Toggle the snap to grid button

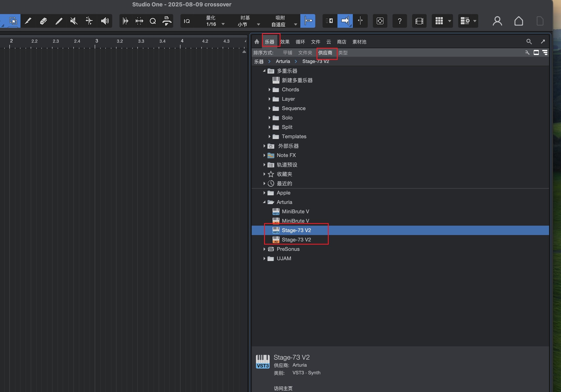click(308, 21)
